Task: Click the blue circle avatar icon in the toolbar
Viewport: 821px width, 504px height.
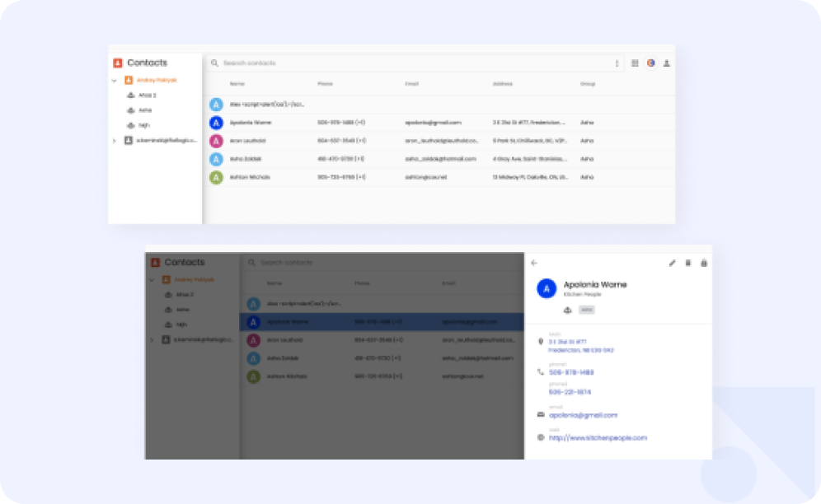Action: coord(650,63)
